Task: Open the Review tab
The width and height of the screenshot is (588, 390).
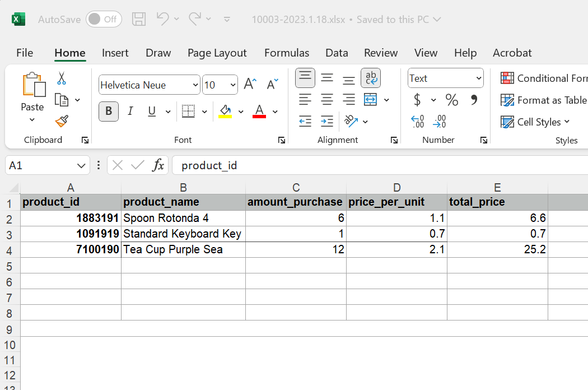Action: pyautogui.click(x=381, y=53)
